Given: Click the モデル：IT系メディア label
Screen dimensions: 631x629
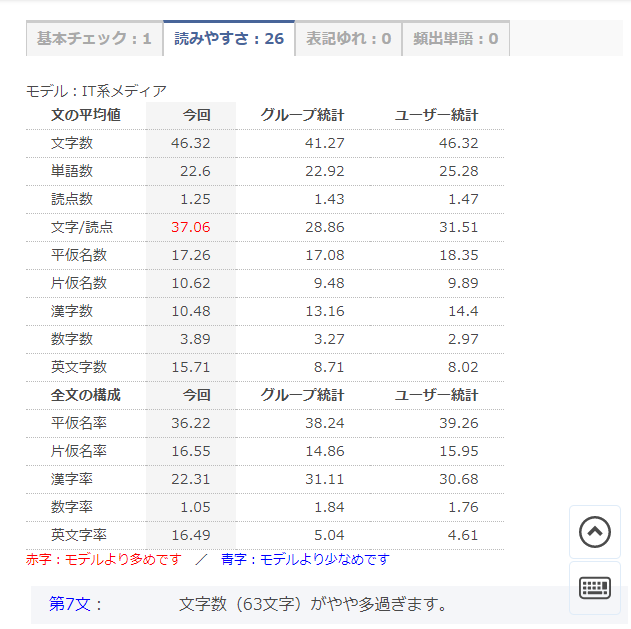Looking at the screenshot, I should coord(96,91).
